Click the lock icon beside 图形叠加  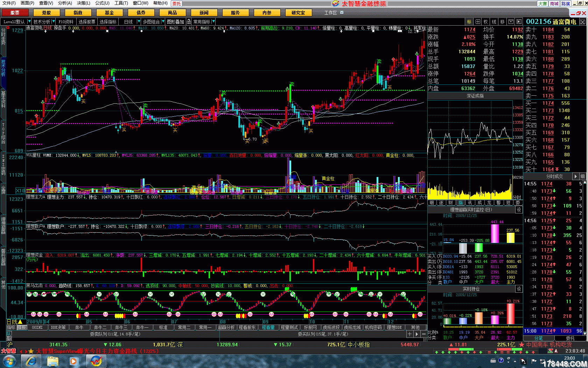(189, 22)
